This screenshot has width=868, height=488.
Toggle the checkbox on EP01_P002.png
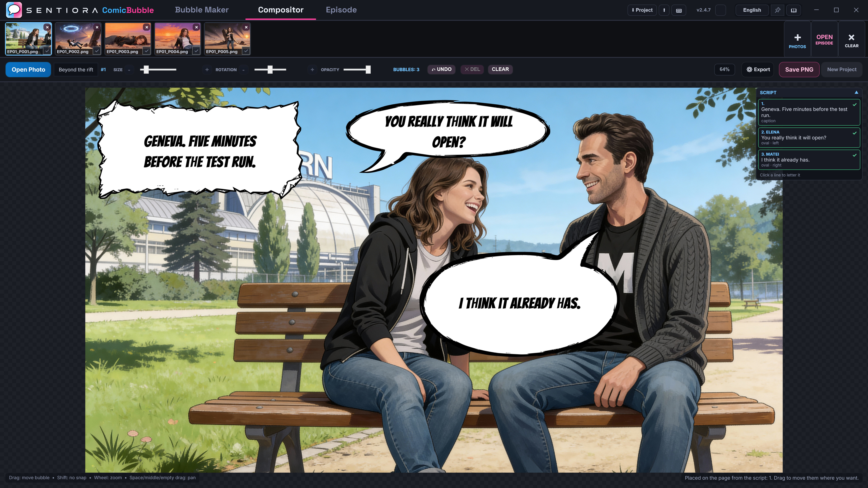(97, 51)
